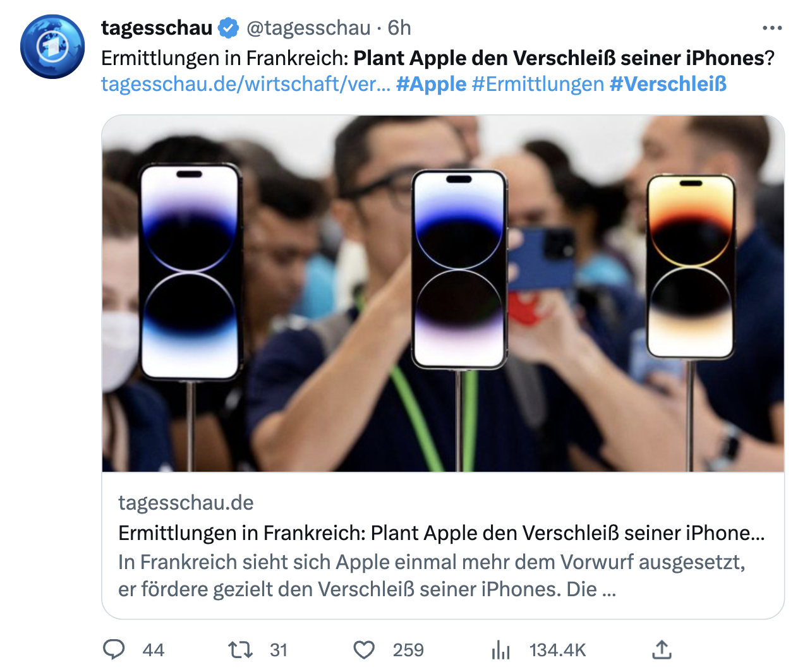Open the #Apple hashtag
Viewport: 805px width, 672px height.
pos(432,84)
